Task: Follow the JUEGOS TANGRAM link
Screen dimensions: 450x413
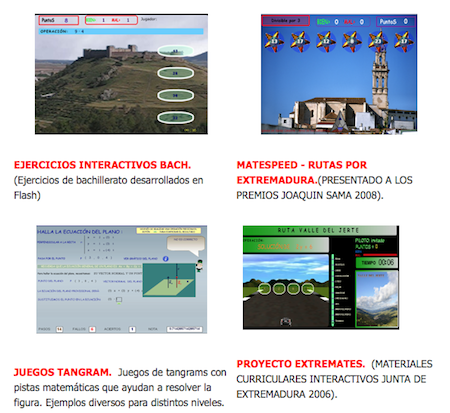Action: click(63, 372)
